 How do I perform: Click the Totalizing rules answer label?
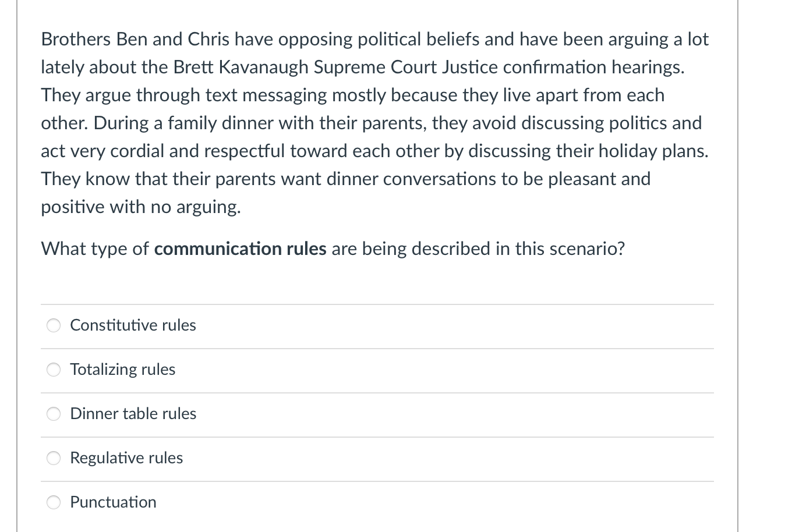122,370
